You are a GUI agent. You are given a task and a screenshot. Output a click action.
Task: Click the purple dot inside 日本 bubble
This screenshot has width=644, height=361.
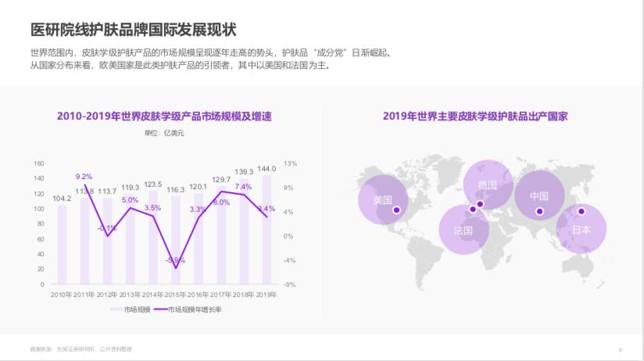tap(581, 211)
